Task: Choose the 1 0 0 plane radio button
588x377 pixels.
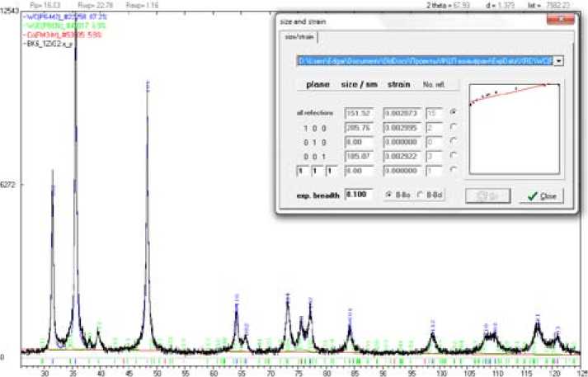Action: [x=453, y=126]
